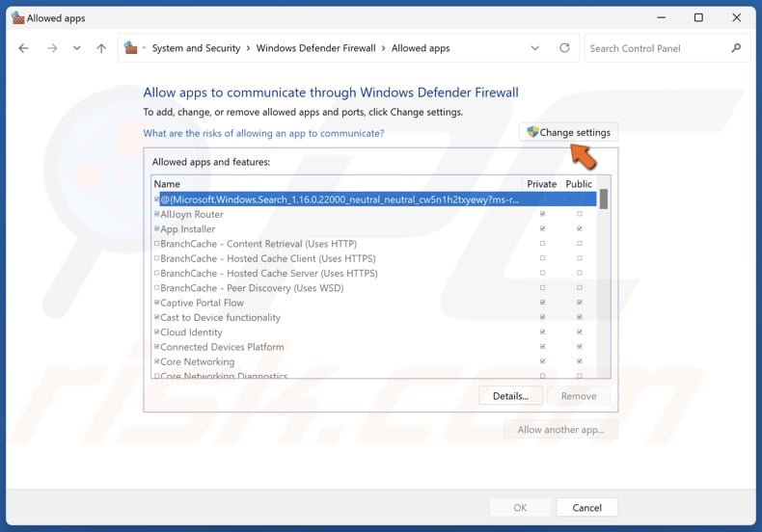
Task: Click the allowed apps list scrollbar thumb
Action: tap(604, 199)
